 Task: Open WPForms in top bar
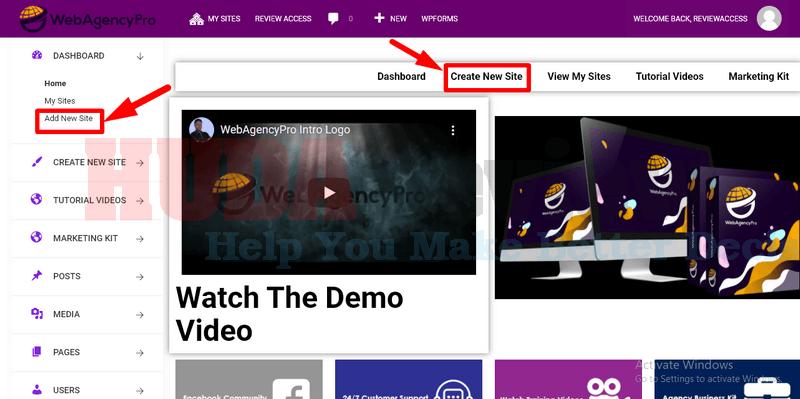(439, 19)
